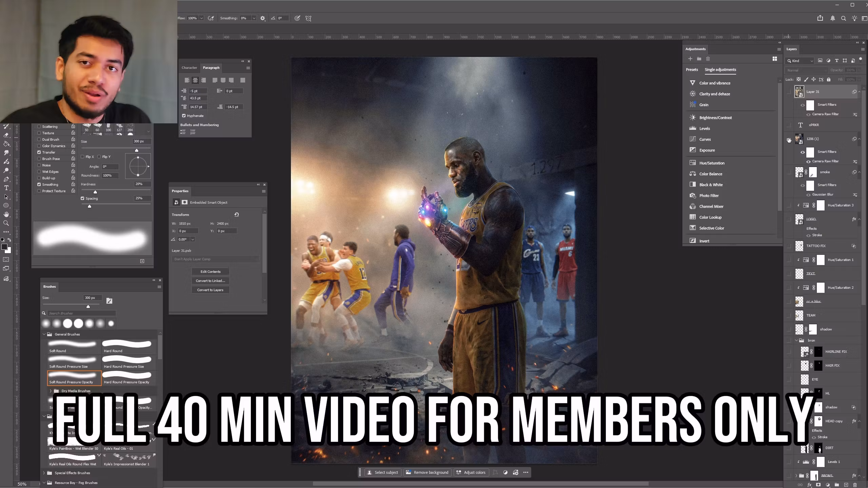Toggle the Hyphenate checkbox

pos(184,116)
